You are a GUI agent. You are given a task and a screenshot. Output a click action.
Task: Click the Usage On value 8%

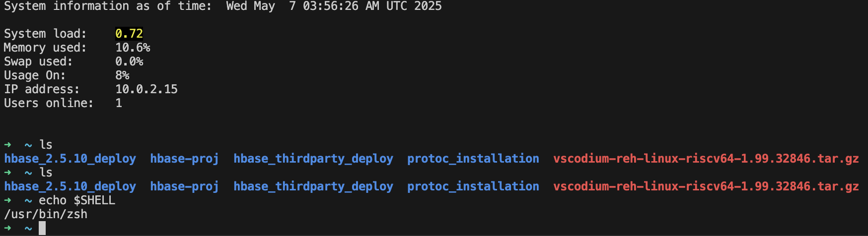[122, 75]
